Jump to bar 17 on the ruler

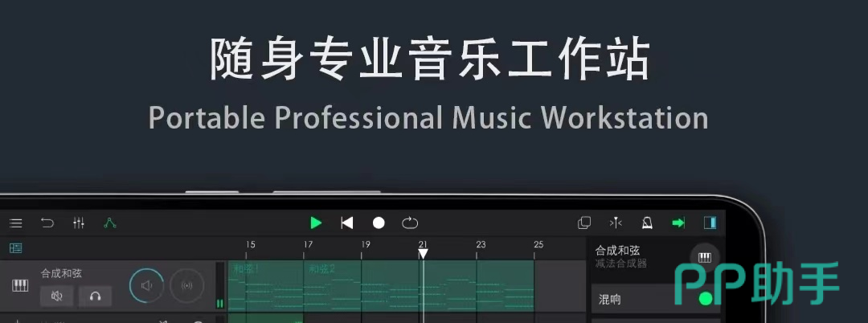pyautogui.click(x=309, y=244)
